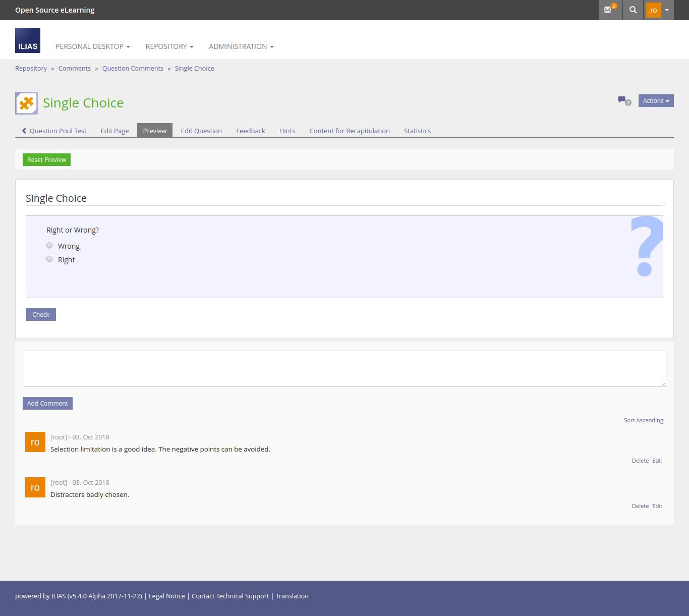Viewport: 689px width, 616px height.
Task: Open the comments bubble icon
Action: tap(624, 101)
